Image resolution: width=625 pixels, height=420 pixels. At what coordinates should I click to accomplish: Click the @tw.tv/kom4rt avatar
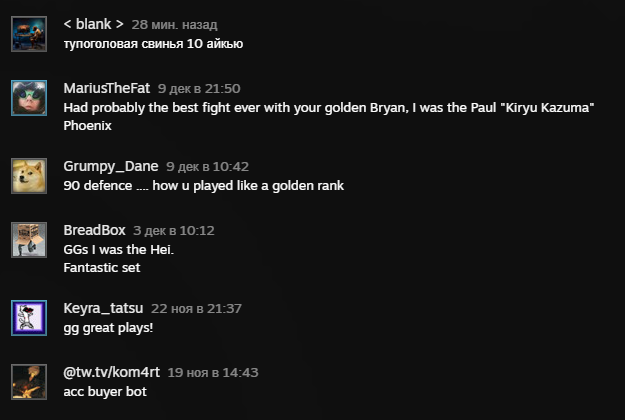click(29, 382)
